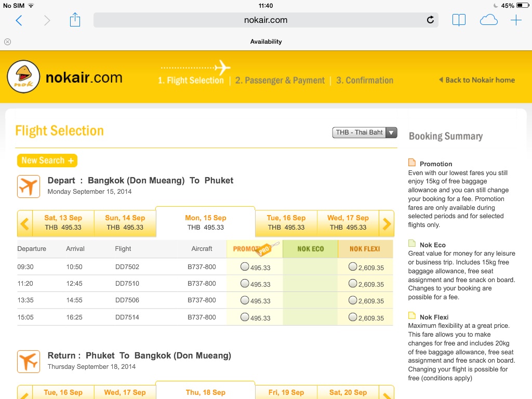This screenshot has height=399, width=532.
Task: Choose the Tue, 16 Sep departure date tab
Action: point(286,222)
